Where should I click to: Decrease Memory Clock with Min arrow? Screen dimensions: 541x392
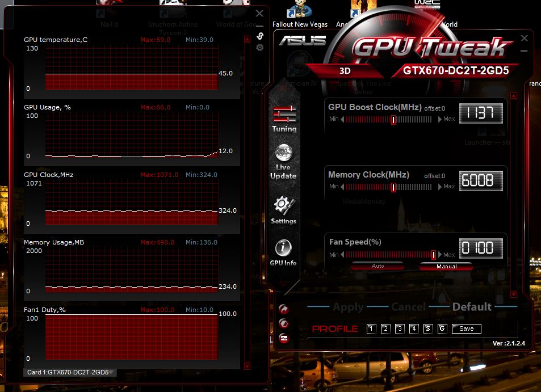pos(342,187)
